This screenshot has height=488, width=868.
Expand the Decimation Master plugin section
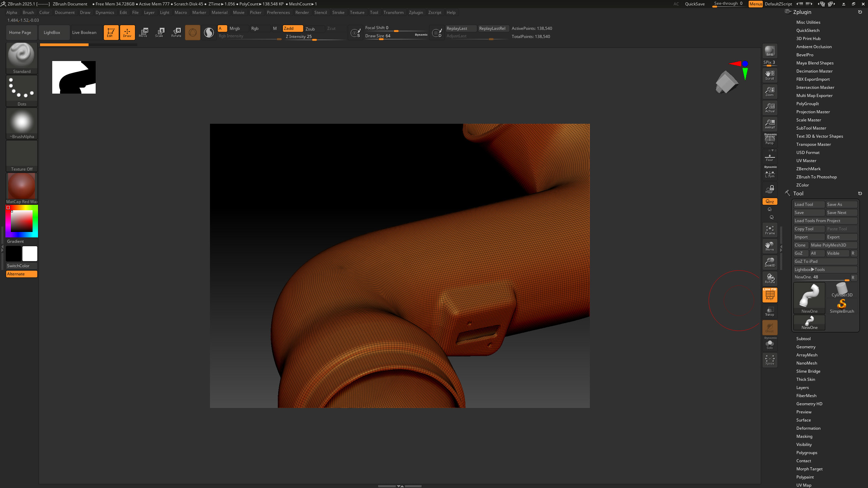click(814, 71)
